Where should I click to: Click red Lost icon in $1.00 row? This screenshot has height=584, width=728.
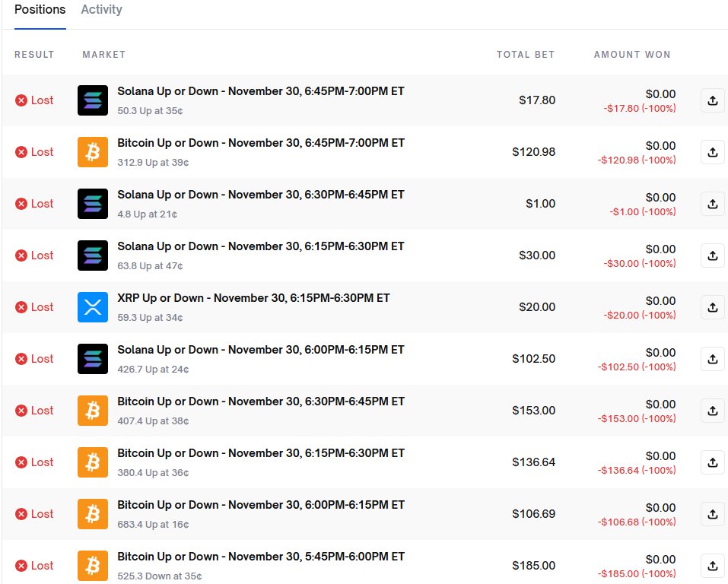coord(21,204)
